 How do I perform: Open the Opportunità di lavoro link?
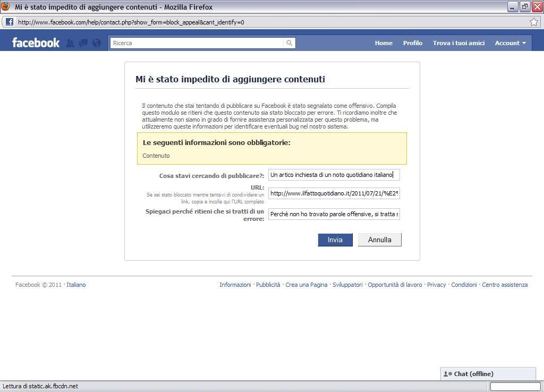coord(395,285)
